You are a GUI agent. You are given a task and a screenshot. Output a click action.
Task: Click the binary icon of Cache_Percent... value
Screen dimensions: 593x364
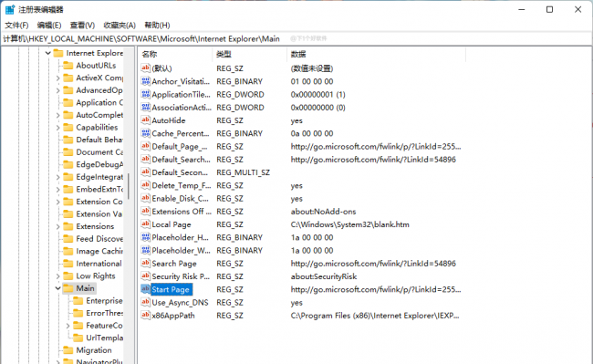coord(146,133)
